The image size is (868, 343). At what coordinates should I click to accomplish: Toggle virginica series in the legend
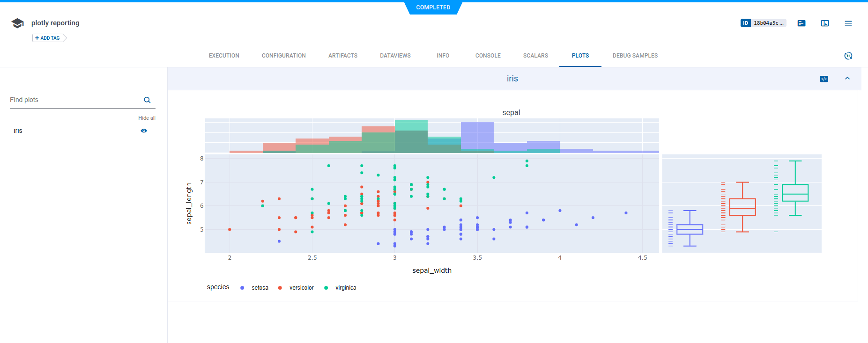point(341,288)
